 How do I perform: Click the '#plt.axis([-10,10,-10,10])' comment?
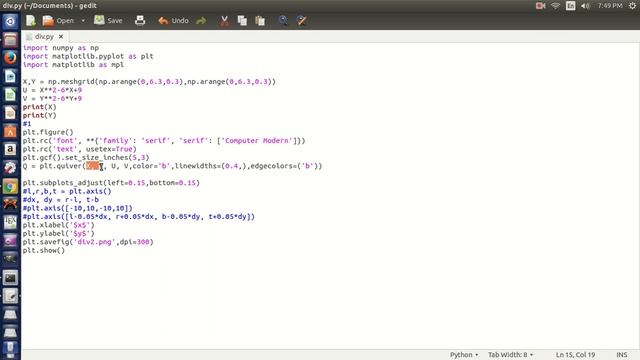[x=78, y=208]
